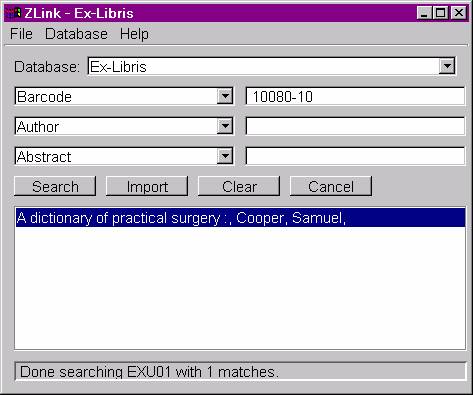Expand the Author search field dropdown arrow
This screenshot has width=473, height=395.
click(x=225, y=126)
